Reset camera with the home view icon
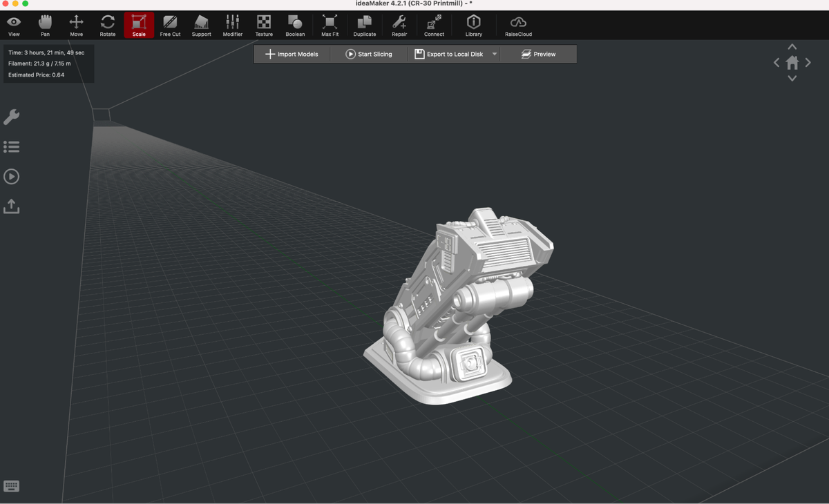Image resolution: width=829 pixels, height=504 pixels. pyautogui.click(x=792, y=62)
